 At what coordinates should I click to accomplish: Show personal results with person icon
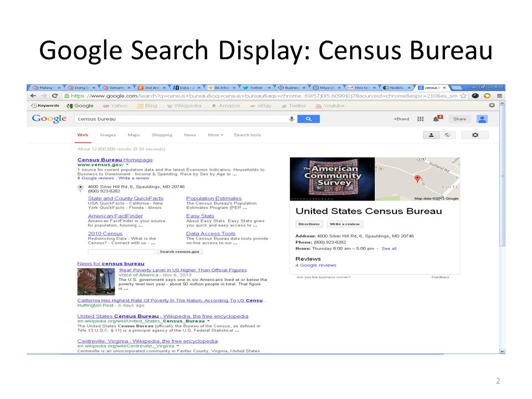click(x=431, y=135)
